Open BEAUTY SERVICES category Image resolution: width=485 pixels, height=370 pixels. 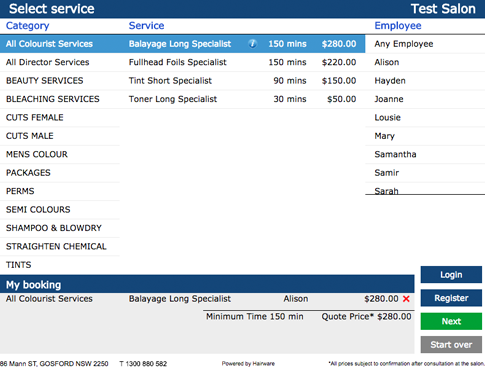coord(60,81)
